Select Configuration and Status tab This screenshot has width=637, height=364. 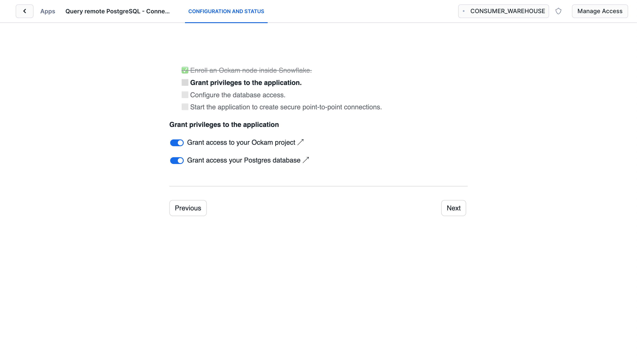[226, 11]
